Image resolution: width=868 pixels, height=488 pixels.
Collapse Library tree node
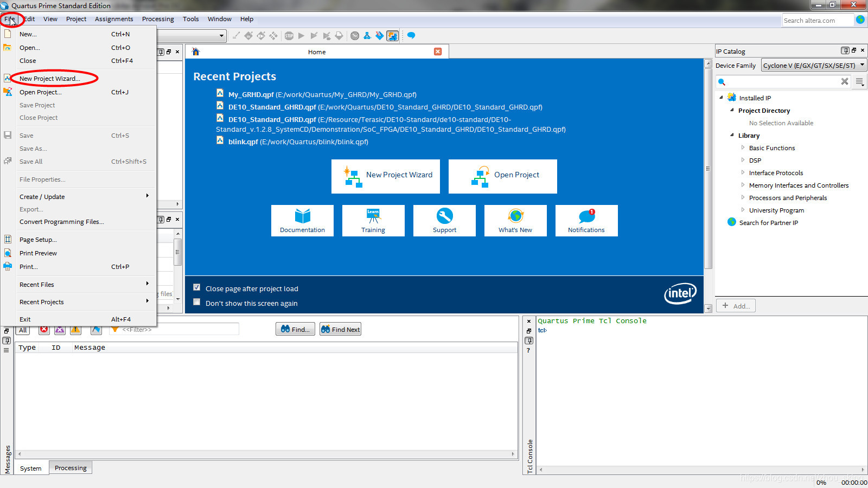tap(732, 135)
